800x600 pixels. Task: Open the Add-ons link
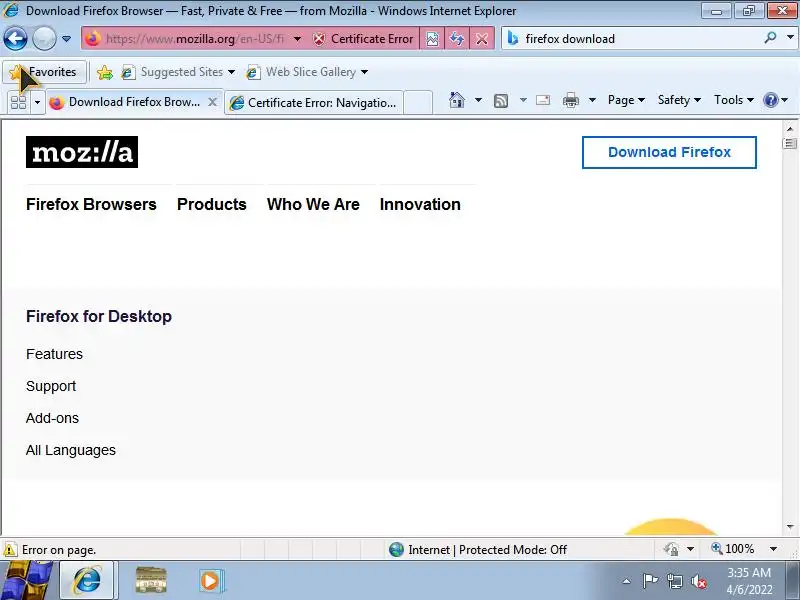click(53, 418)
